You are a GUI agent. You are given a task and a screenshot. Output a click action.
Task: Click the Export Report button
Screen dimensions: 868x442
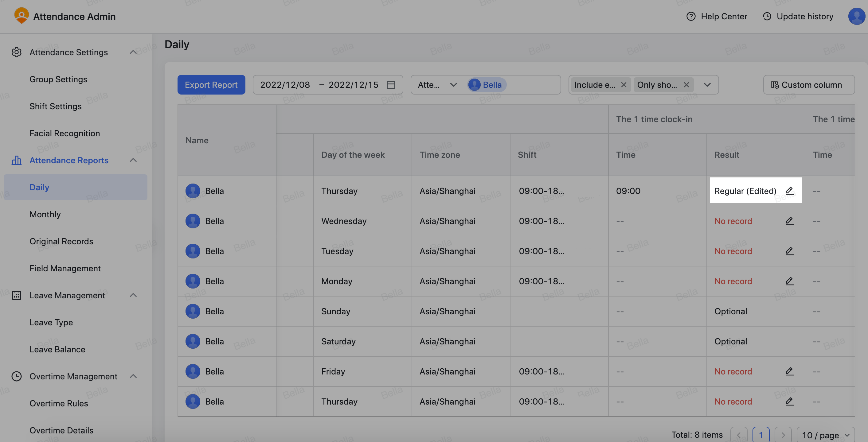(211, 85)
